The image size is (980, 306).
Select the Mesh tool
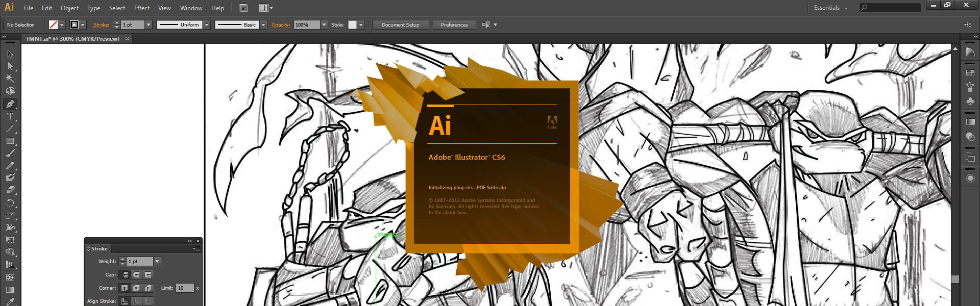10,277
